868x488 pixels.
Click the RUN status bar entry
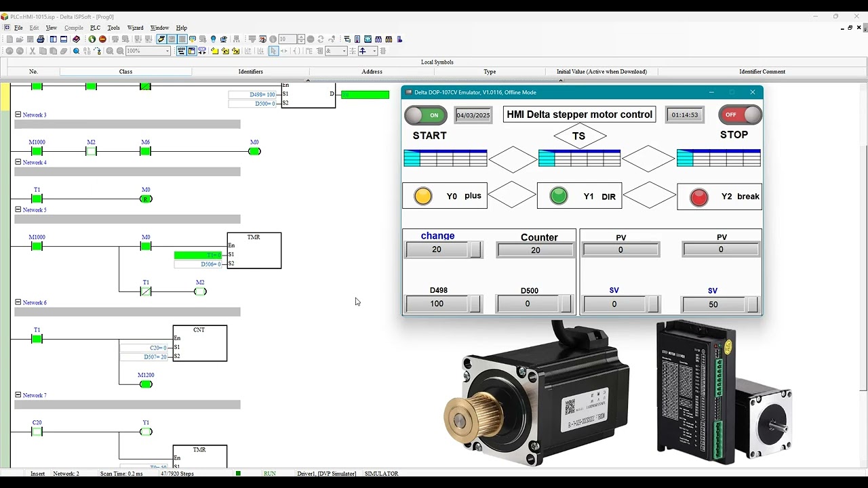point(270,473)
